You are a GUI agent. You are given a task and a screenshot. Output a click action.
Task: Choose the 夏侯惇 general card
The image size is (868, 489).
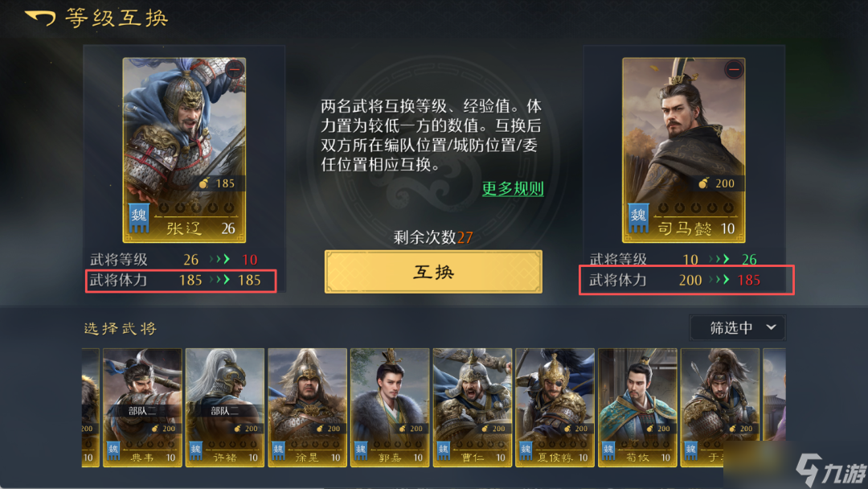pyautogui.click(x=555, y=408)
